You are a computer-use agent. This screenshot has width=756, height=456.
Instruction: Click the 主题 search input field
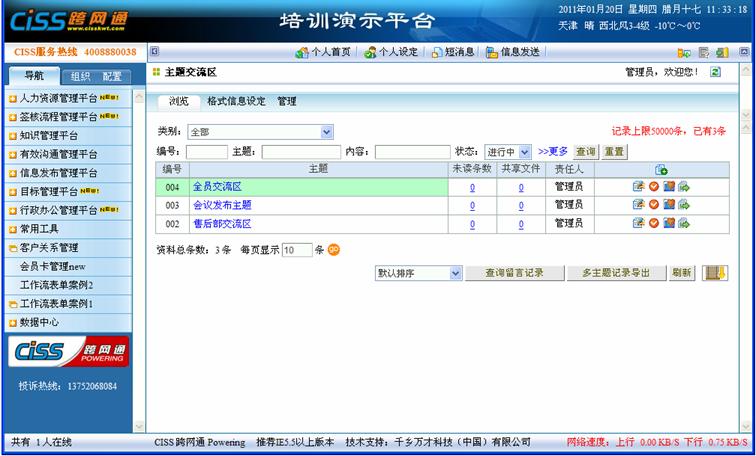point(300,152)
